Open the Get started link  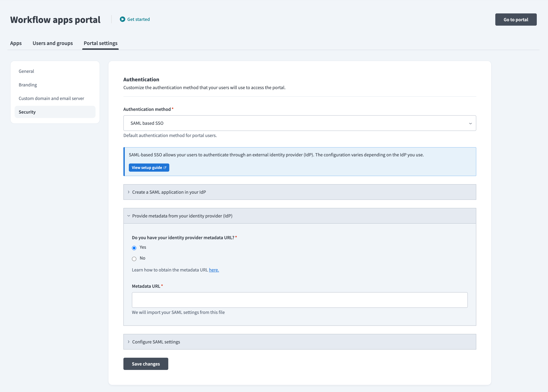point(139,19)
